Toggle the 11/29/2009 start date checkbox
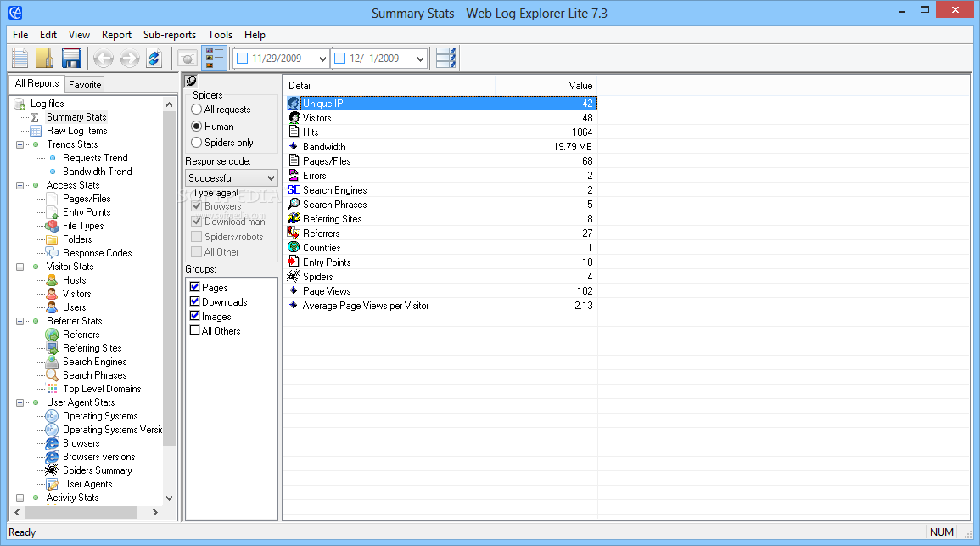Image resolution: width=980 pixels, height=546 pixels. (243, 58)
